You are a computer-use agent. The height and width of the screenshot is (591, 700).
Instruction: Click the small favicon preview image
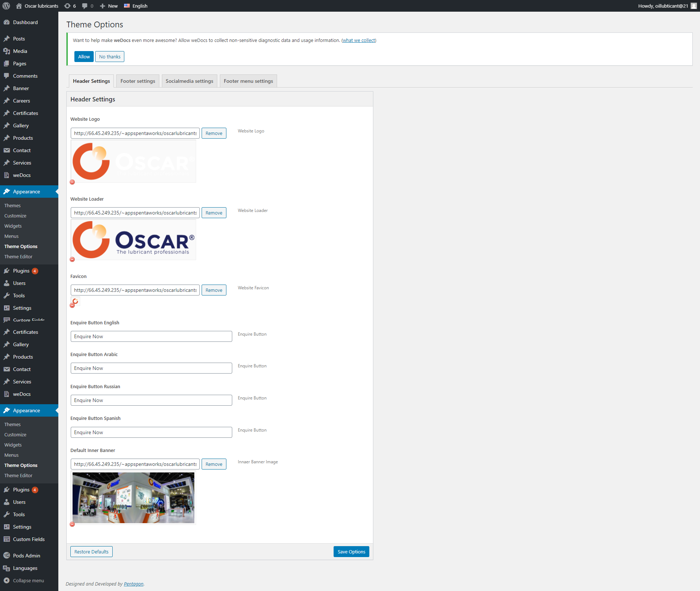[75, 301]
